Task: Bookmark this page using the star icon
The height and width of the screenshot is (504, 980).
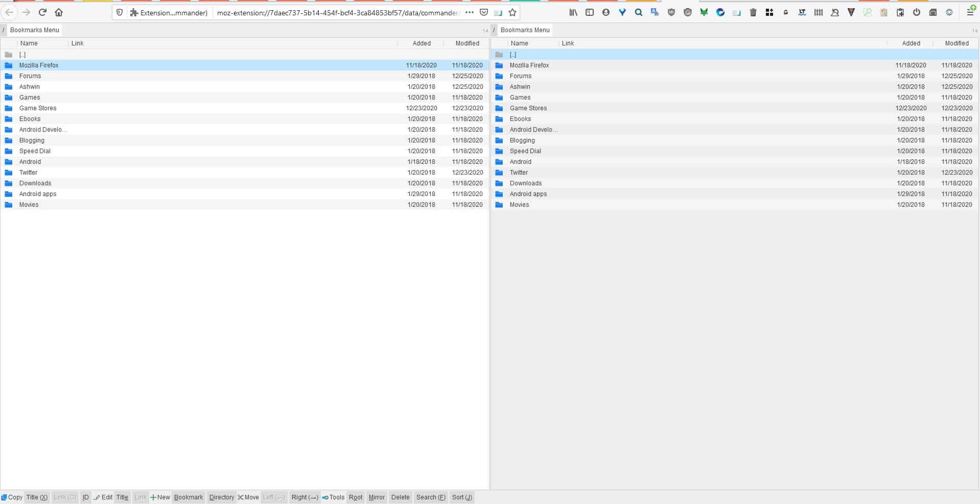Action: [x=511, y=12]
